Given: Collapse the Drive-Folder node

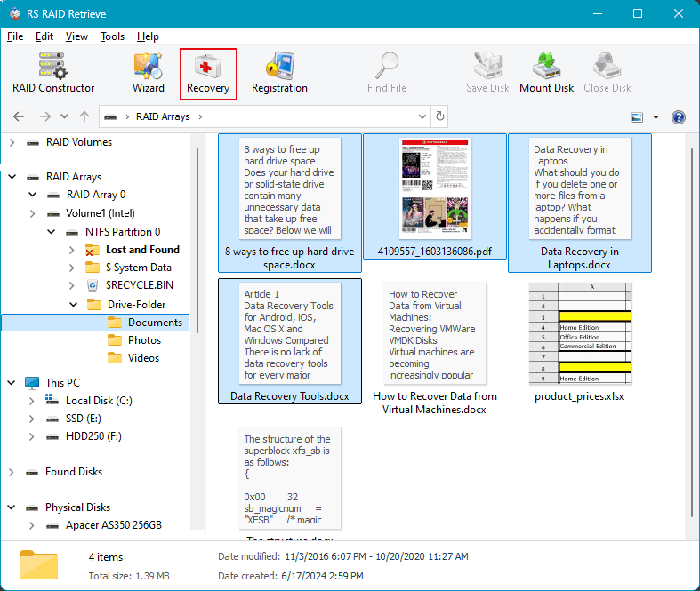Looking at the screenshot, I should point(74,305).
